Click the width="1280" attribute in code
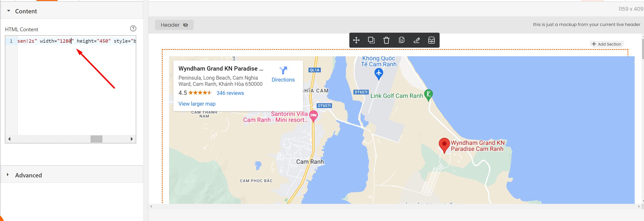 (57, 41)
